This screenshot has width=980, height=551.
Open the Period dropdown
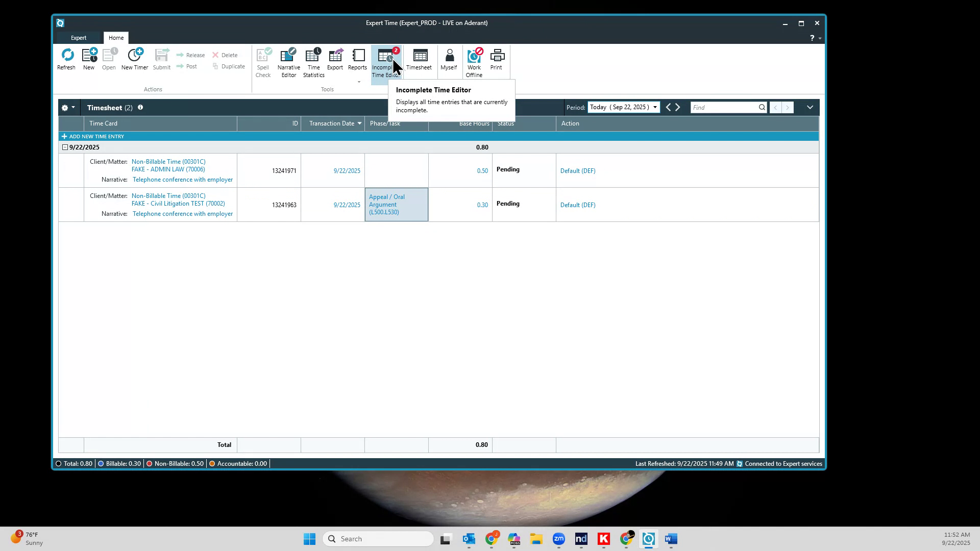click(656, 107)
